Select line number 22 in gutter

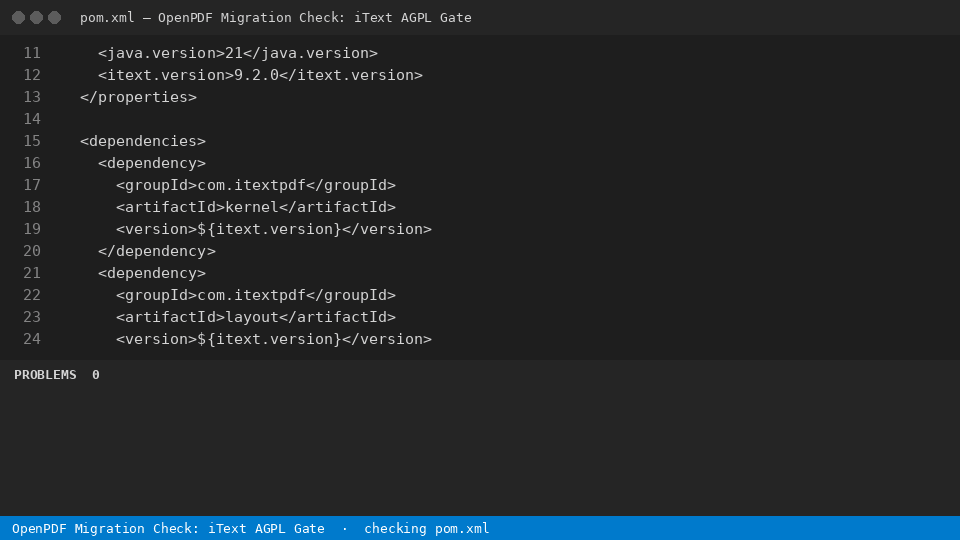(x=32, y=296)
